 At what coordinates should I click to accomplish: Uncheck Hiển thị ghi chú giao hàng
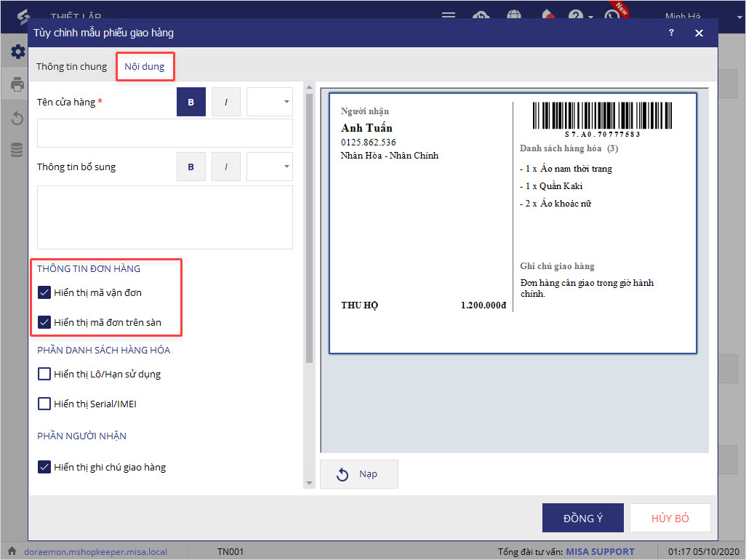click(x=44, y=467)
